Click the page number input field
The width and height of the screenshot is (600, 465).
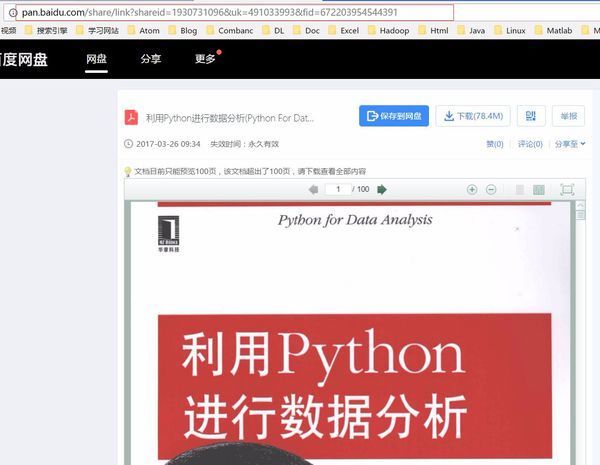[x=338, y=189]
